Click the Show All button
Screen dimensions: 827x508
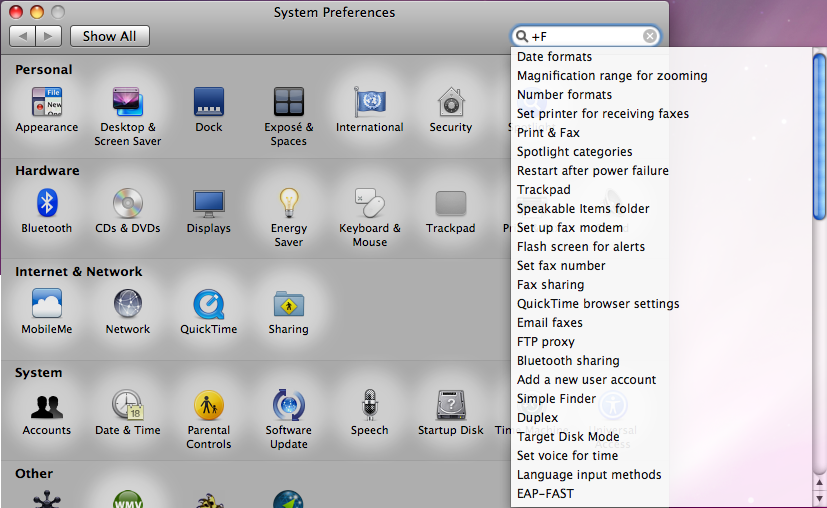pyautogui.click(x=110, y=36)
